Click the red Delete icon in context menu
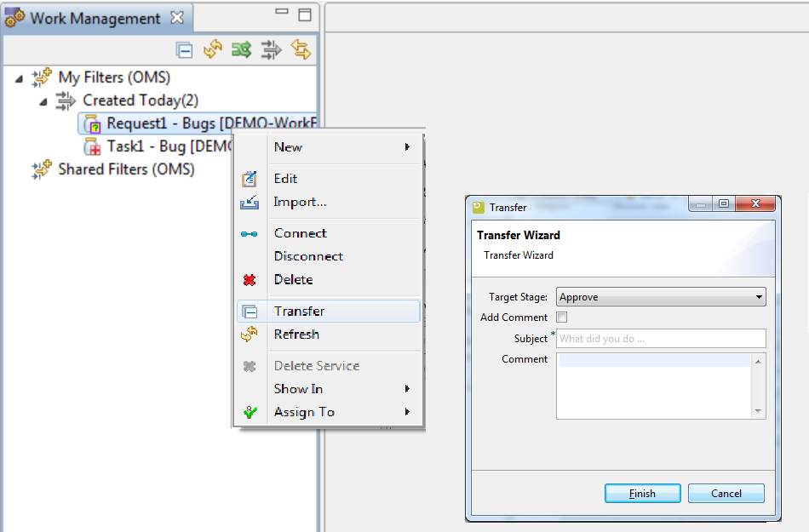 pos(250,280)
